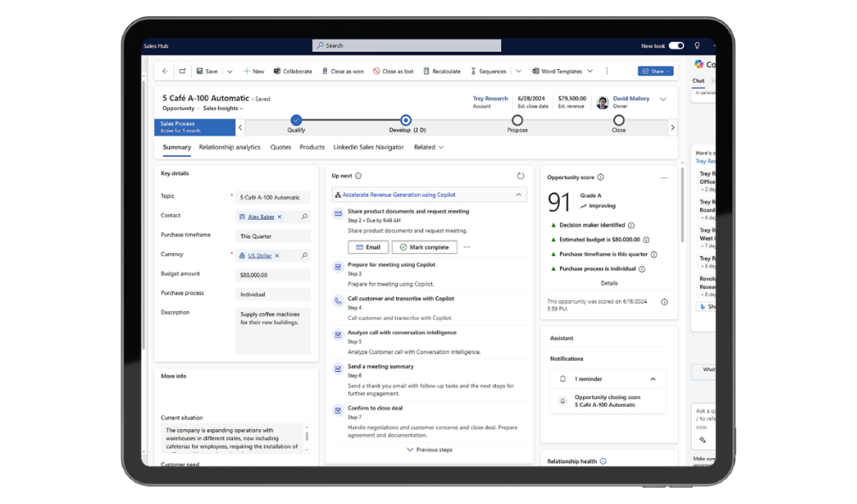
Task: Click the Save icon in the command bar
Action: pyautogui.click(x=200, y=72)
